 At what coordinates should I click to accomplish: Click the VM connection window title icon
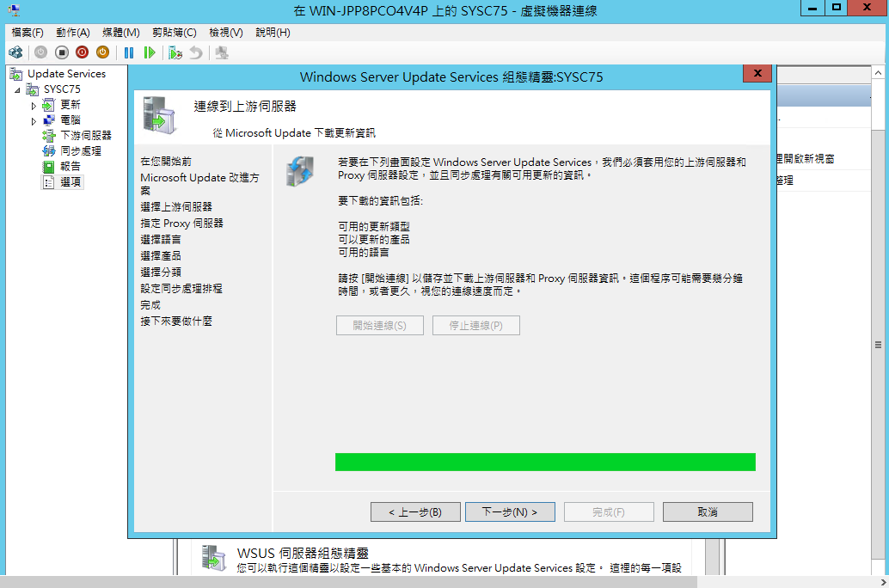(x=14, y=9)
